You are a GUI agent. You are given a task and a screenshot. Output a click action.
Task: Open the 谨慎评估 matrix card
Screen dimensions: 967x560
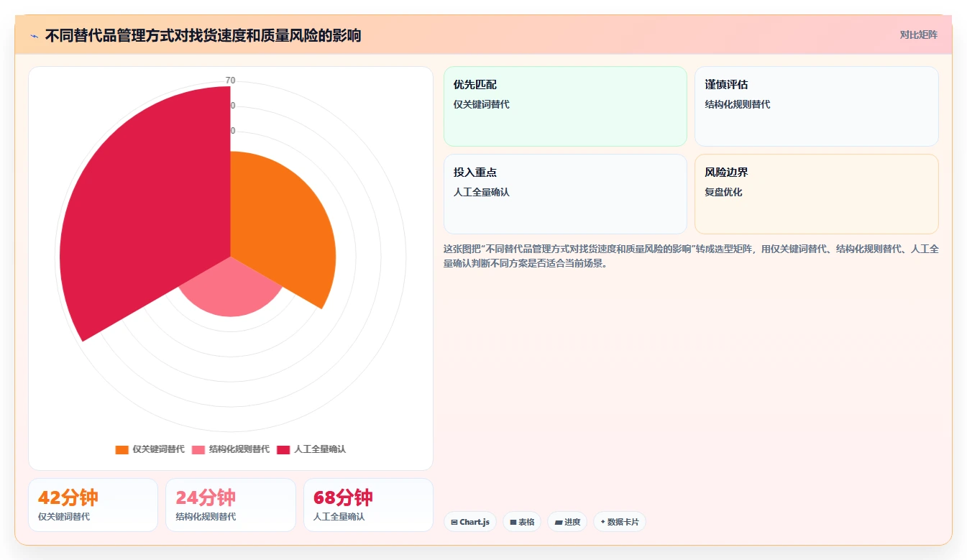(817, 106)
